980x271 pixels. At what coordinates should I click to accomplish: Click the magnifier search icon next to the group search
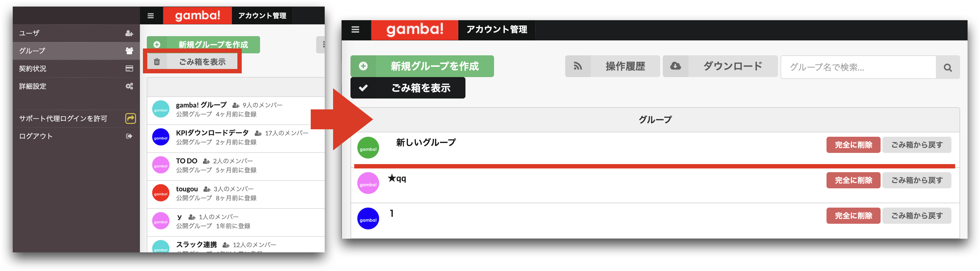[948, 67]
